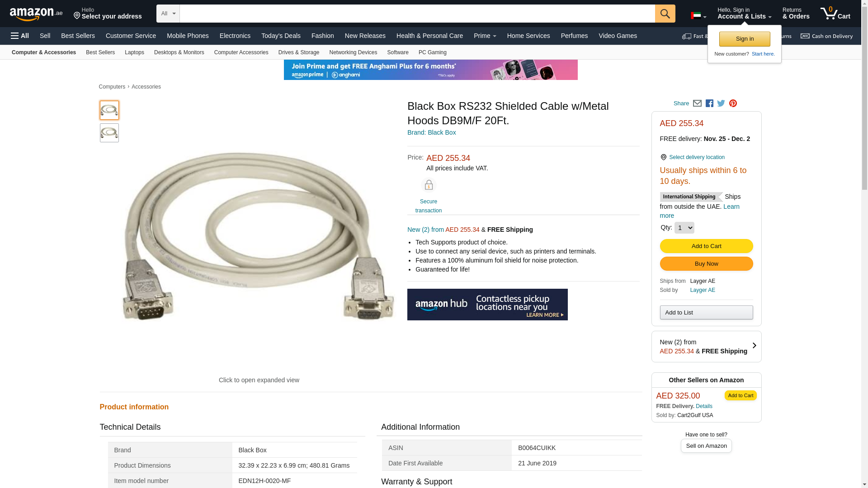The width and height of the screenshot is (868, 488).
Task: Click the magnifying glass search button
Action: coord(665,14)
